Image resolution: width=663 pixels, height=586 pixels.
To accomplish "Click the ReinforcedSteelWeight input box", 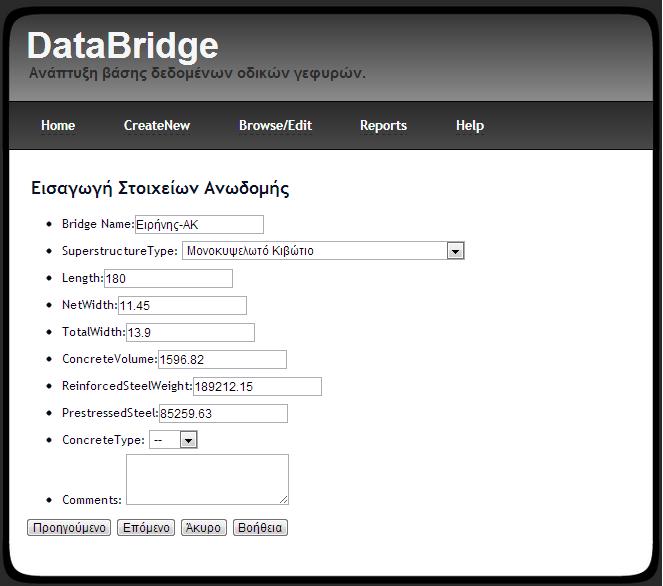I will [x=258, y=386].
